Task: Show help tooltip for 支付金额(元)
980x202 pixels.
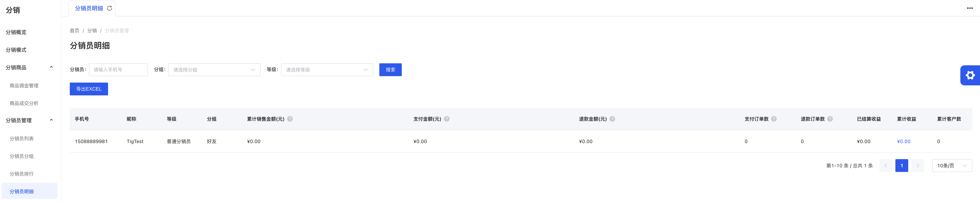Action: click(x=447, y=119)
